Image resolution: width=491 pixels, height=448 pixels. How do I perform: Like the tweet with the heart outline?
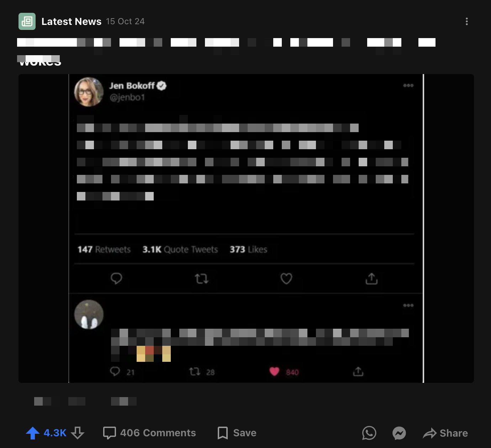[286, 278]
